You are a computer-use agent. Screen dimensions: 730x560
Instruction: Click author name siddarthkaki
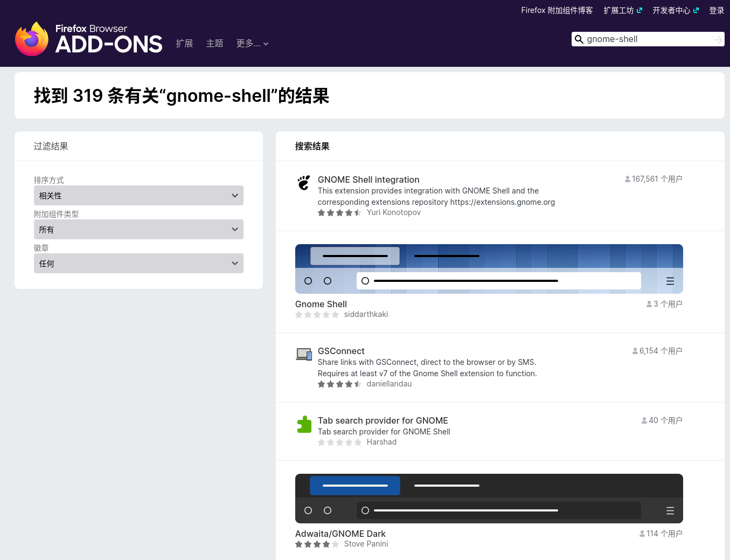[x=366, y=314]
